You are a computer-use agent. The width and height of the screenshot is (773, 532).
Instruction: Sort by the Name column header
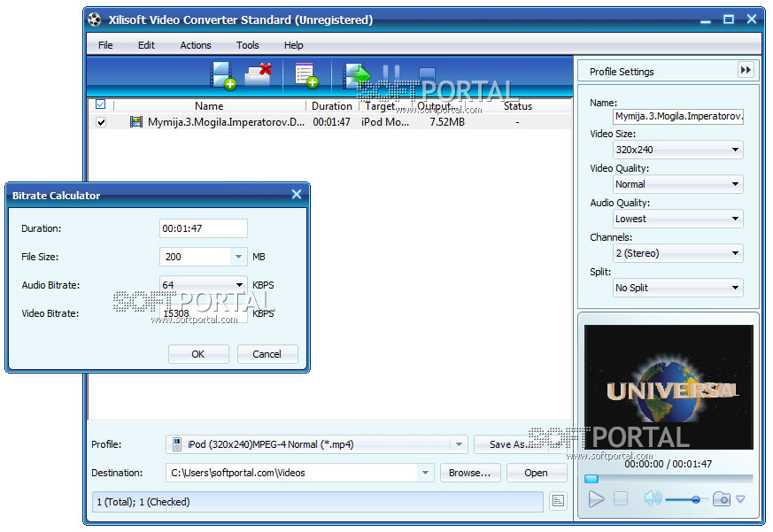[209, 105]
